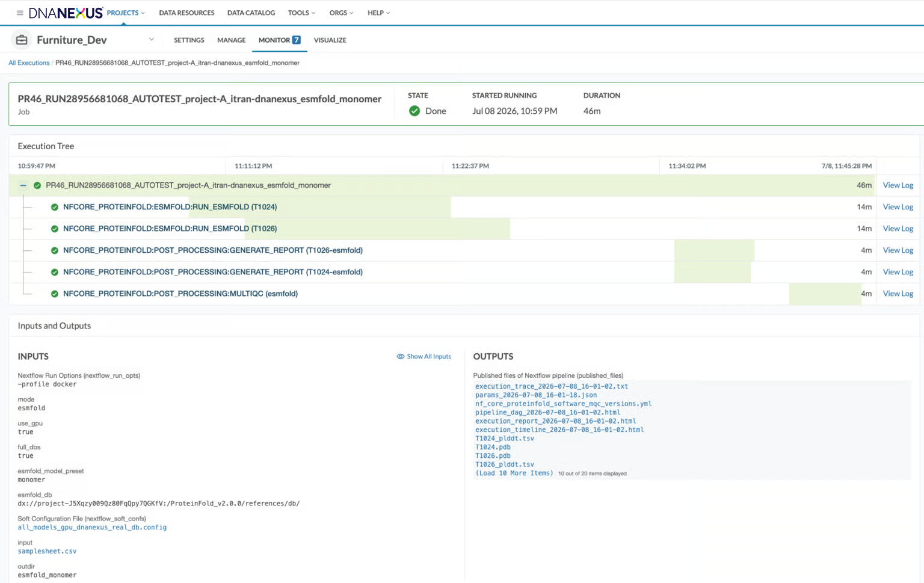This screenshot has height=583, width=924.
Task: Click the monitor badge showing 7
Action: click(296, 40)
